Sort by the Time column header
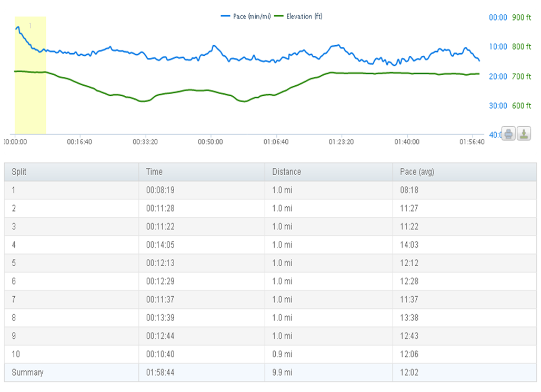 click(x=154, y=172)
